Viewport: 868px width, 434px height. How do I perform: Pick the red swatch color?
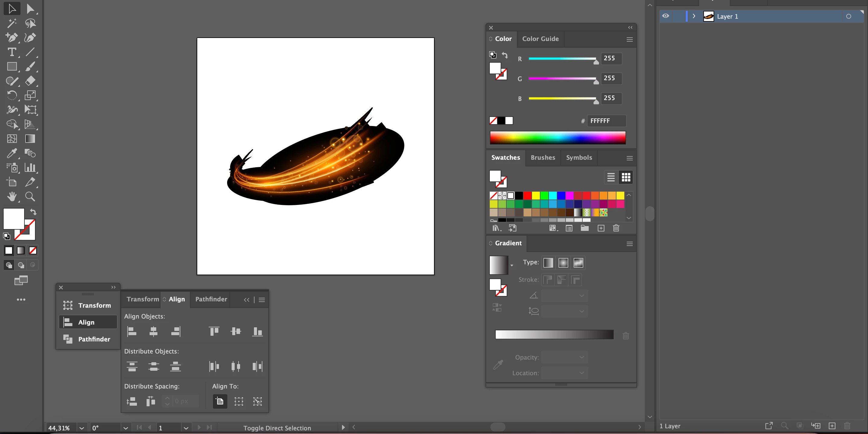pos(527,196)
